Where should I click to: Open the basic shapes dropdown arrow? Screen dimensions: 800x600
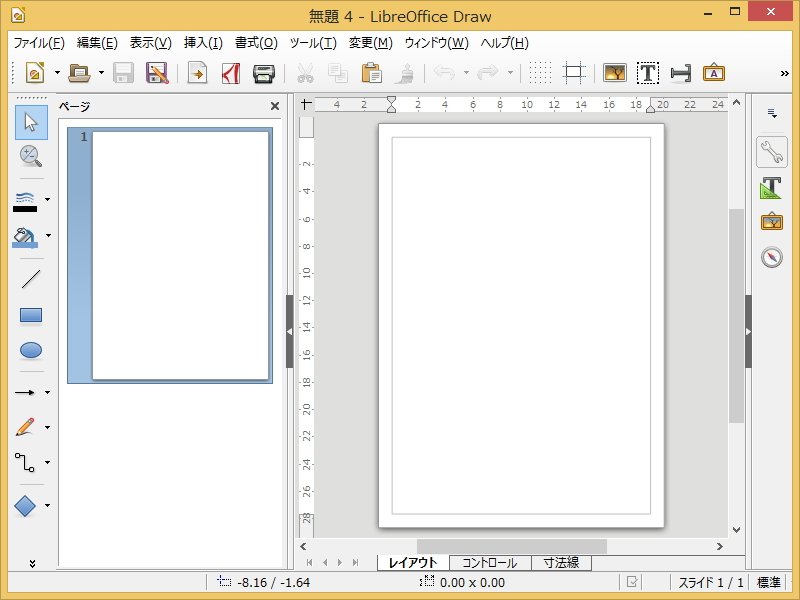point(46,506)
